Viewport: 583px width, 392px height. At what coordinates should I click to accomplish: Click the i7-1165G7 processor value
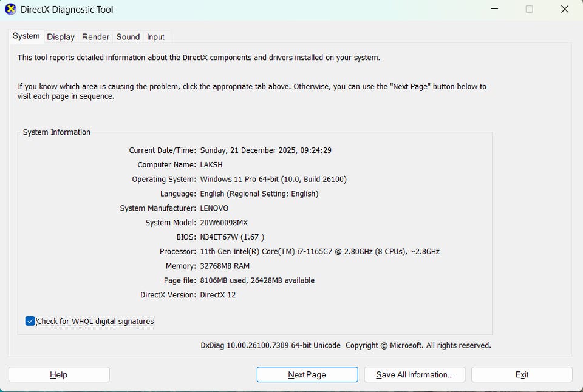pos(320,252)
